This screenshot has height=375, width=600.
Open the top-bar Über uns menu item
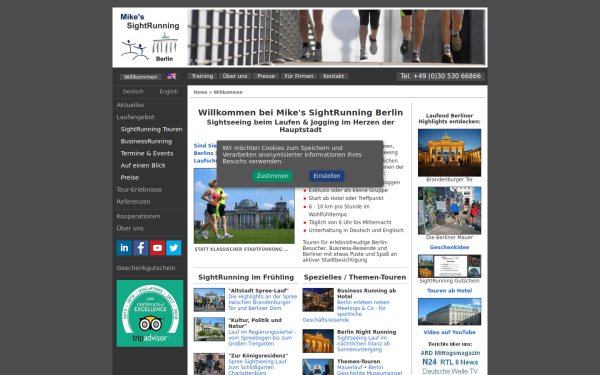point(235,76)
